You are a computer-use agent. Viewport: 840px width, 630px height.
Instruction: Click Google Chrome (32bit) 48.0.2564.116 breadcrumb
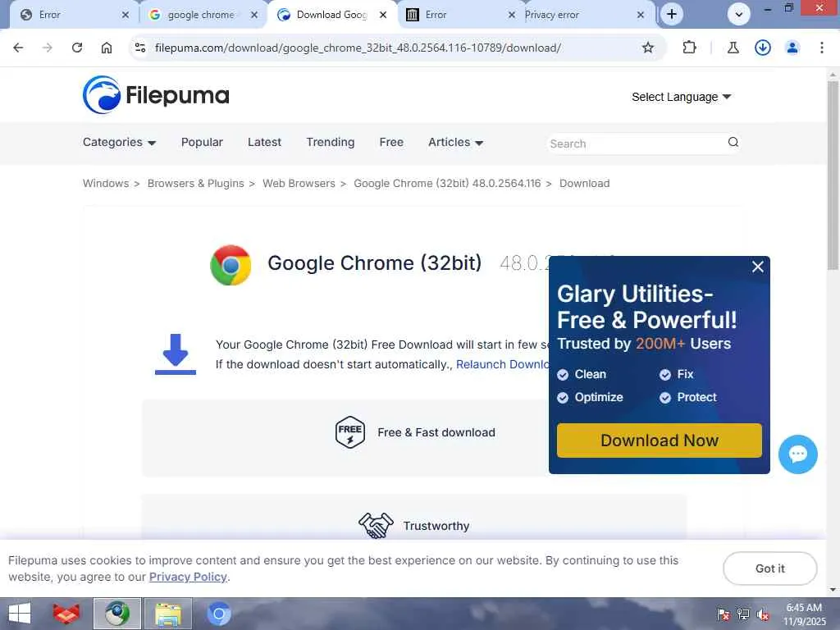[x=447, y=183]
